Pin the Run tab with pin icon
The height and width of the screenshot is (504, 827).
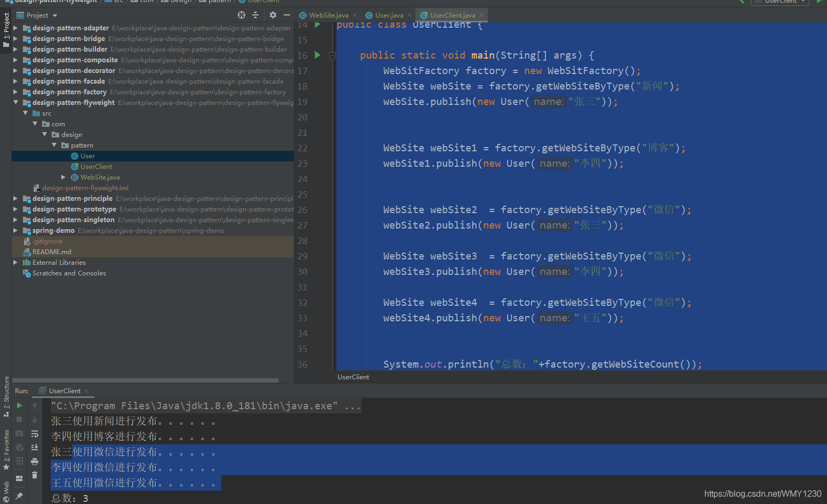[20, 495]
